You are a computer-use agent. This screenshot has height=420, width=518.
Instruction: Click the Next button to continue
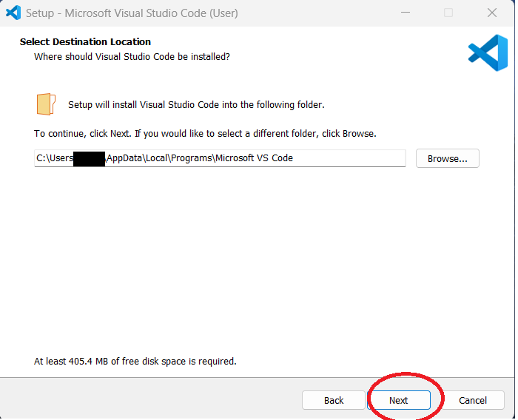399,400
